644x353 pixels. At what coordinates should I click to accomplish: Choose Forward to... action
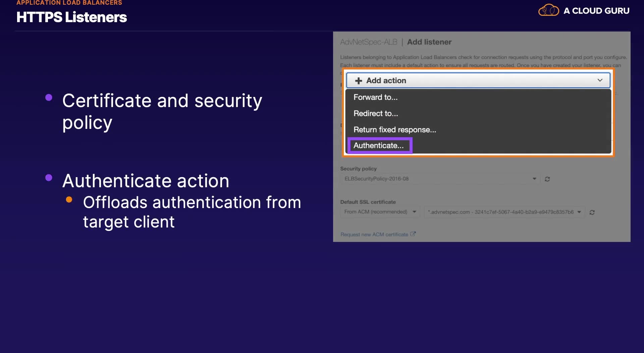[375, 97]
